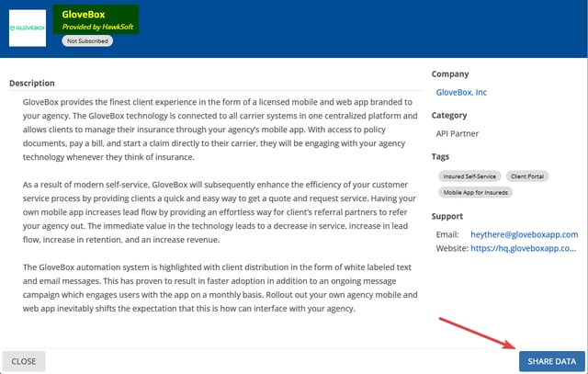Click the Tags section label

coord(441,157)
